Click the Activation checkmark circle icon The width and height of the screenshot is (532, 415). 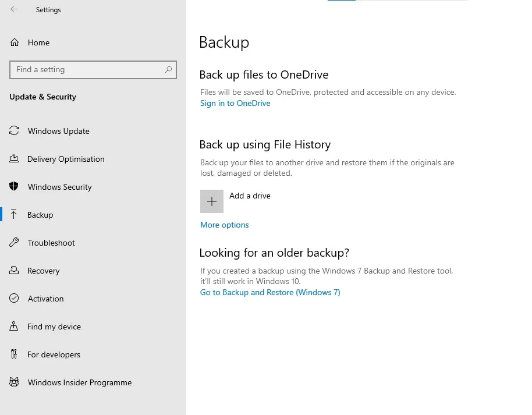[x=14, y=298]
